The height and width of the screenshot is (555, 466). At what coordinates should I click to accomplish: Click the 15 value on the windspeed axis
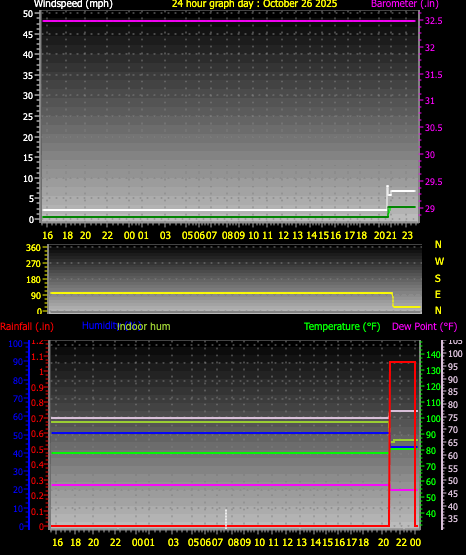tap(28, 158)
